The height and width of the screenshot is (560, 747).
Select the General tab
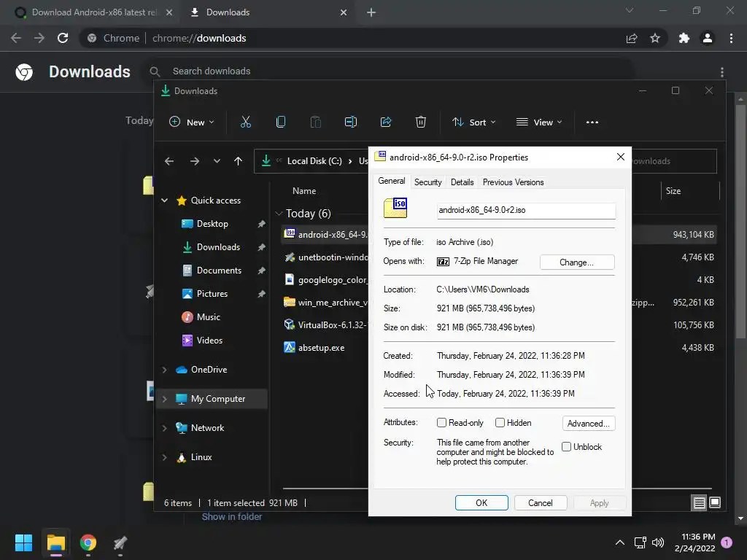[x=392, y=181]
